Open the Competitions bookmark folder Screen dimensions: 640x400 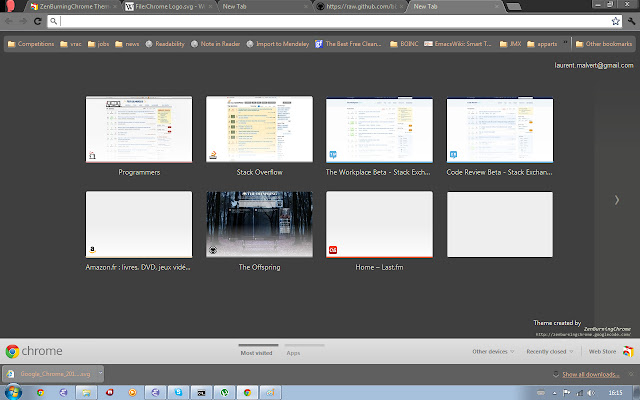click(x=31, y=44)
